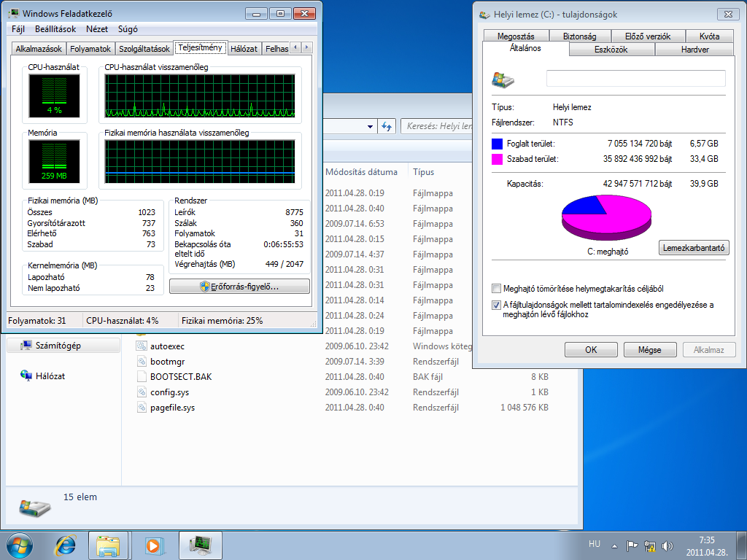747x560 pixels.
Task: Launch Internet Explorer from the taskbar
Action: 65,545
